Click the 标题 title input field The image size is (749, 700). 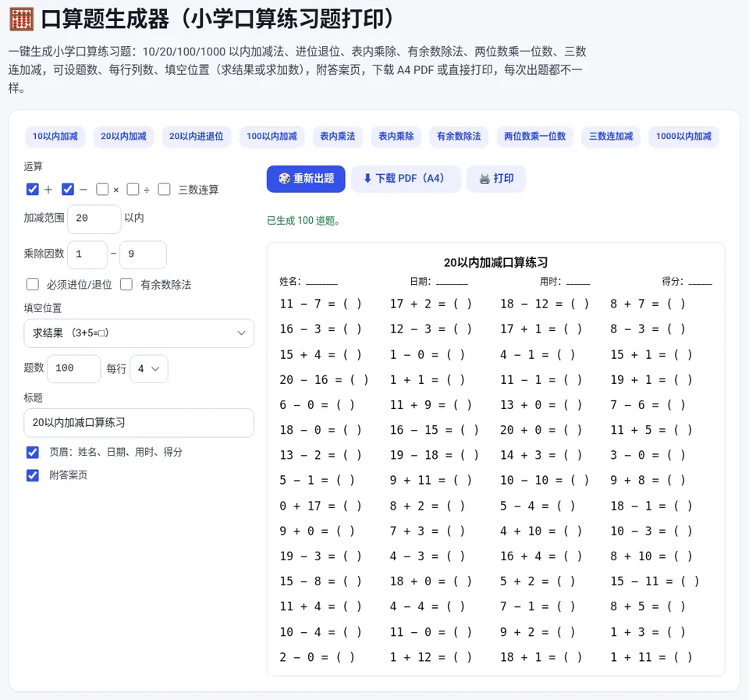139,423
